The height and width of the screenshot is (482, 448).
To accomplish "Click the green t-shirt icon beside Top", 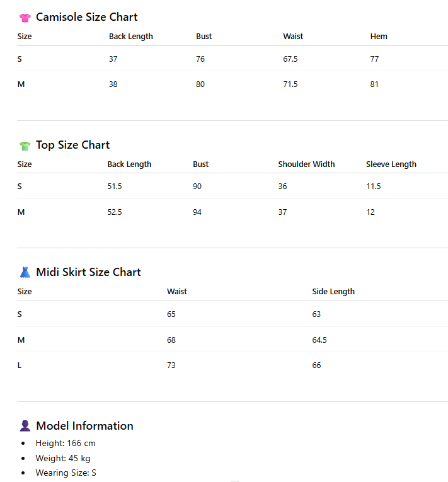I will point(25,146).
